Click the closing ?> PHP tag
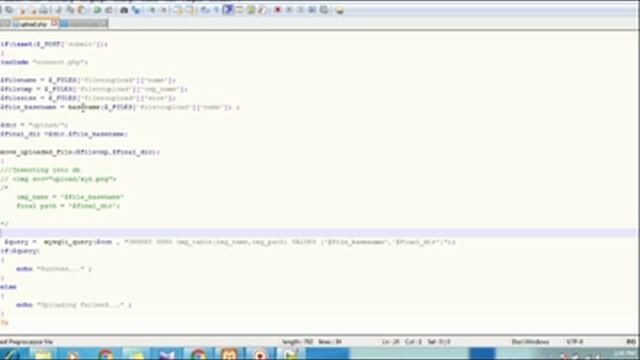 coord(4,323)
